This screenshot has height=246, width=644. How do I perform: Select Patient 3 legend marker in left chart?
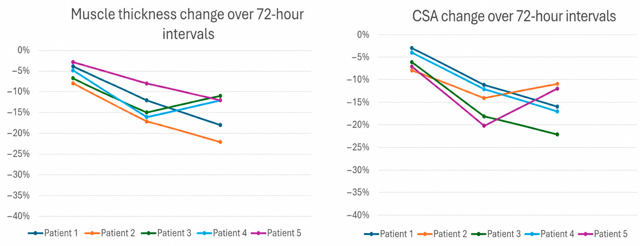[x=149, y=233]
